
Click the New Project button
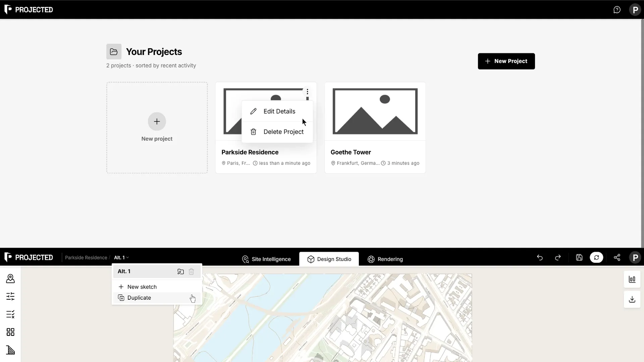506,61
